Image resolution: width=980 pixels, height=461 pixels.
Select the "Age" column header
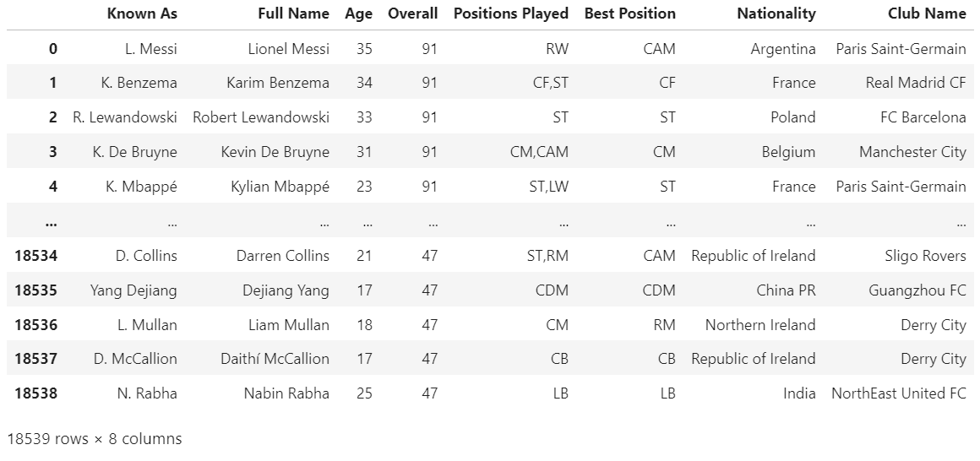pos(358,14)
